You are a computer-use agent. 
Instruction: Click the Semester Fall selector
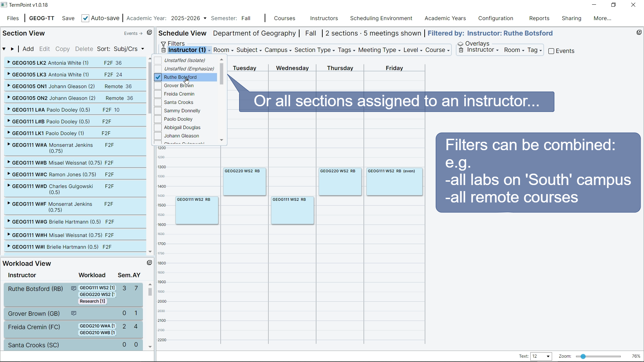(246, 18)
